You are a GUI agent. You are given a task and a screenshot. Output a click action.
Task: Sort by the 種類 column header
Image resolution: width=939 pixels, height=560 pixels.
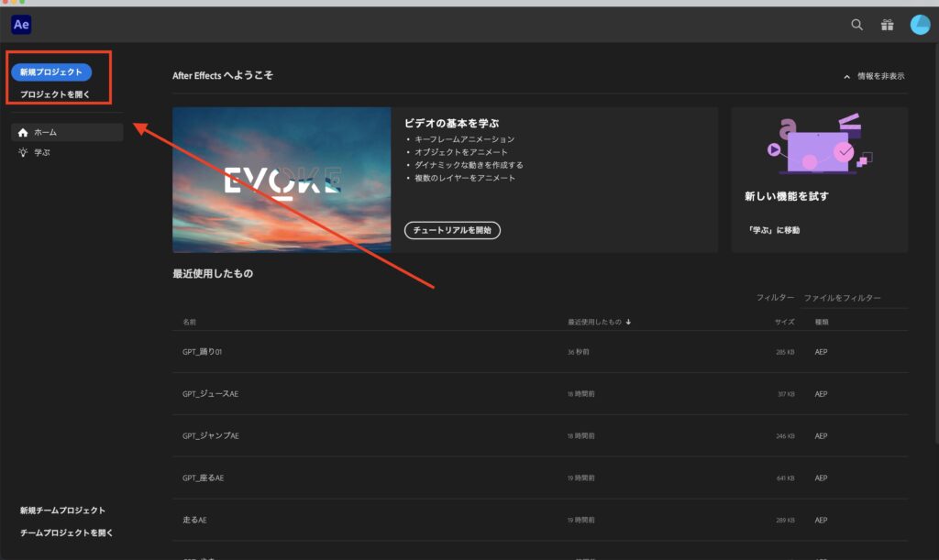(x=822, y=322)
